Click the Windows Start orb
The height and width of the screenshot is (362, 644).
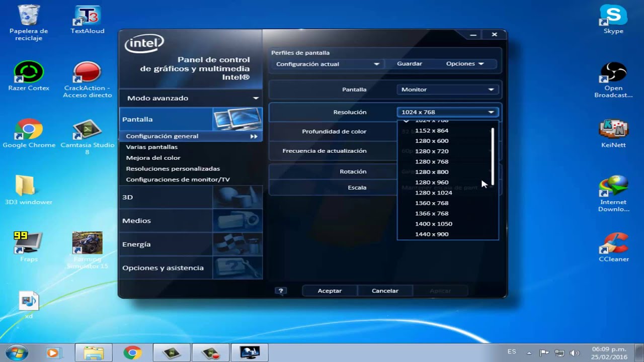coord(17,352)
